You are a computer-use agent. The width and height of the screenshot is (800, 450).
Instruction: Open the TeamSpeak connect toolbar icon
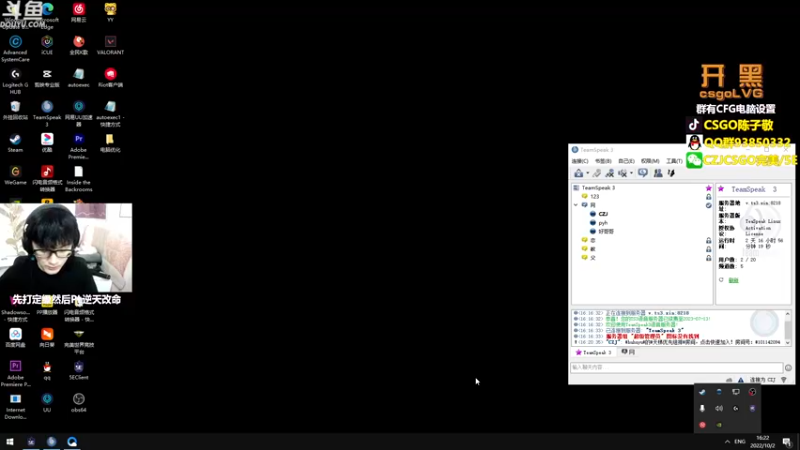pyautogui.click(x=578, y=173)
